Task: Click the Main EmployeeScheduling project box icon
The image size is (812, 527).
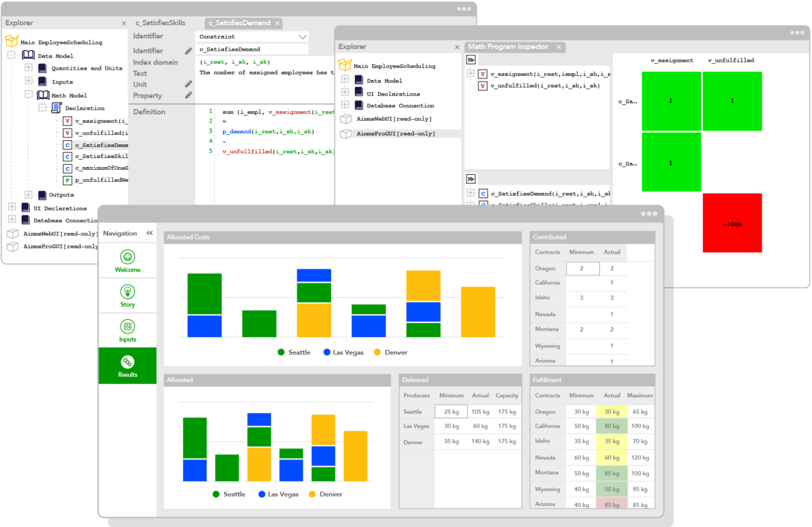Action: [x=11, y=41]
